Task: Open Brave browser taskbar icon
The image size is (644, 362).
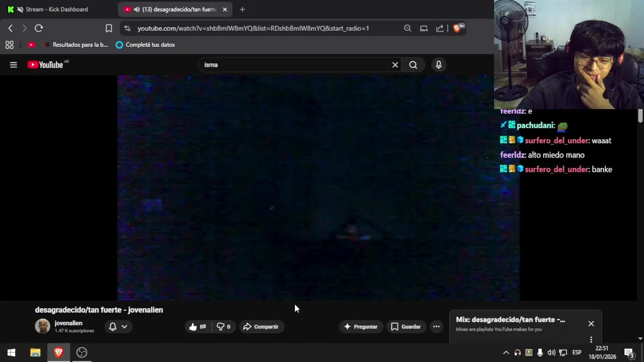Action: (58, 352)
